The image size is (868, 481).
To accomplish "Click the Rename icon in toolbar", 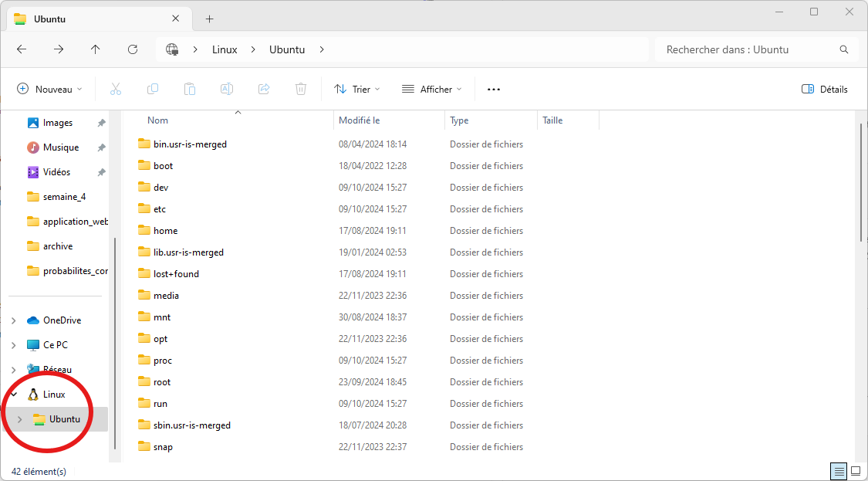I will click(227, 90).
